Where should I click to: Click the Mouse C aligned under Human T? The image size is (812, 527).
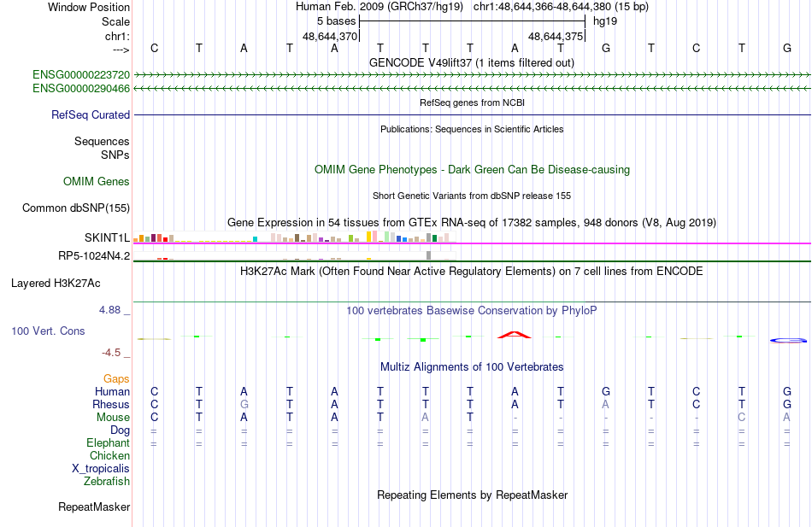tap(742, 418)
